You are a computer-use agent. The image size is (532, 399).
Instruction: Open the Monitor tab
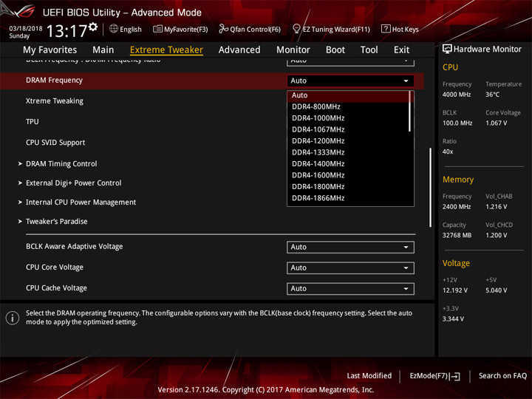coord(293,50)
